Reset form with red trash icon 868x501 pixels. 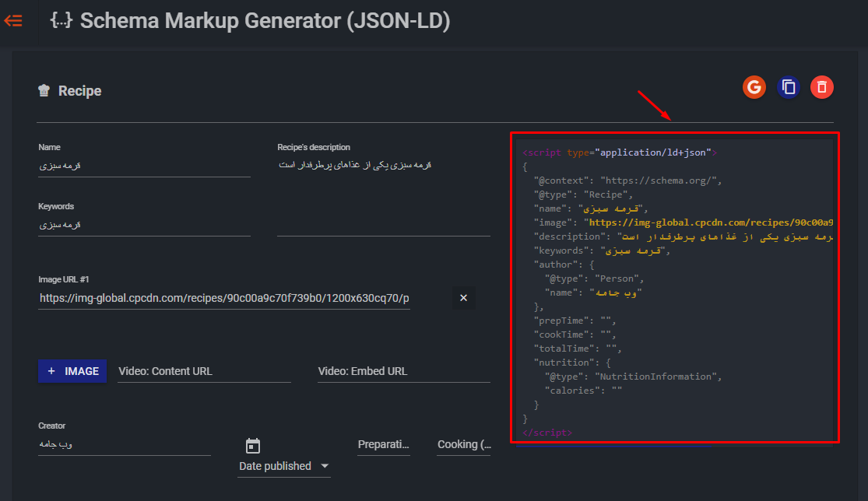coord(821,87)
